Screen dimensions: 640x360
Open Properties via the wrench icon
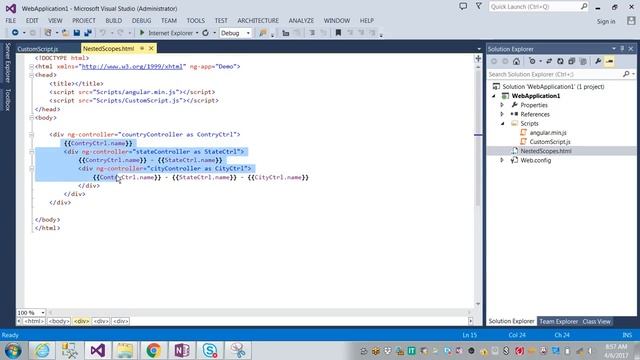tap(598, 61)
